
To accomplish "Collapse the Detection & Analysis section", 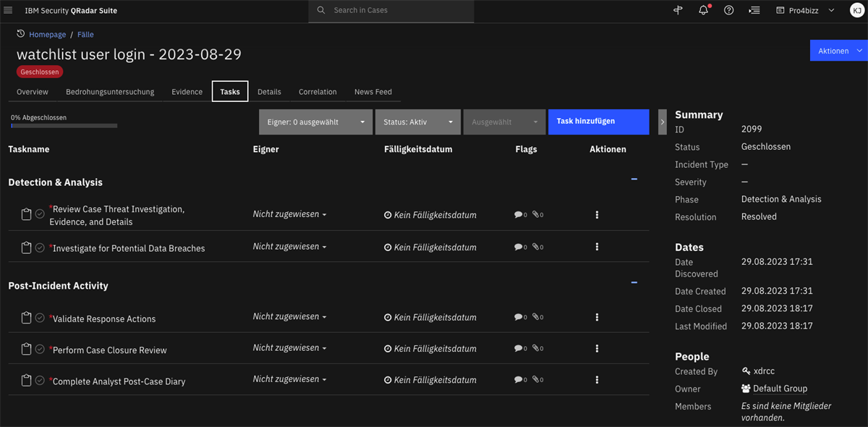I will pos(634,179).
